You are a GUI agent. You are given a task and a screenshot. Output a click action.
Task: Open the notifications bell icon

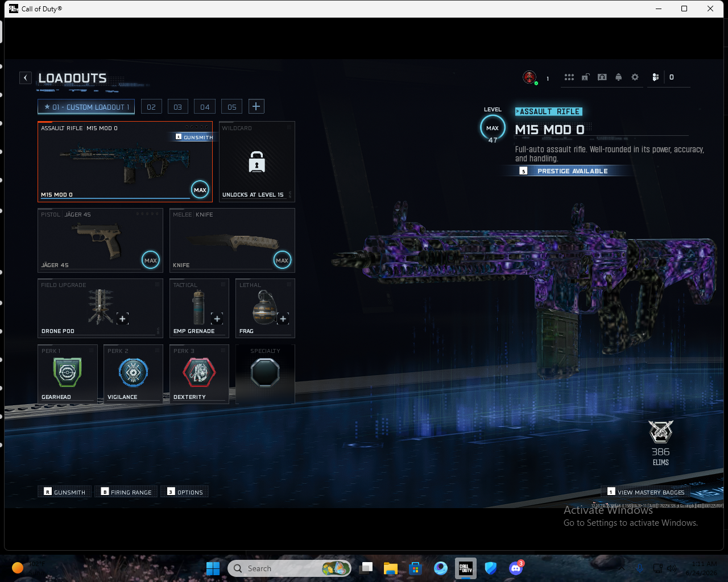[x=619, y=77]
